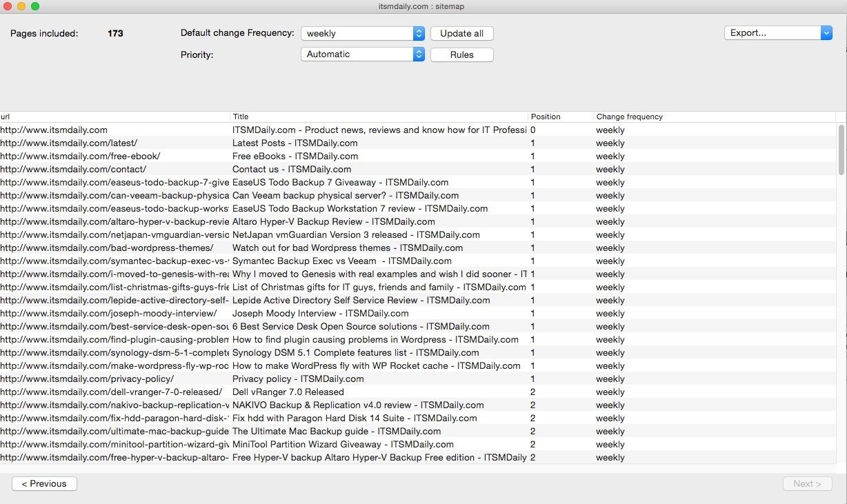Sort by the url column header
The height and width of the screenshot is (504, 847).
pos(114,117)
